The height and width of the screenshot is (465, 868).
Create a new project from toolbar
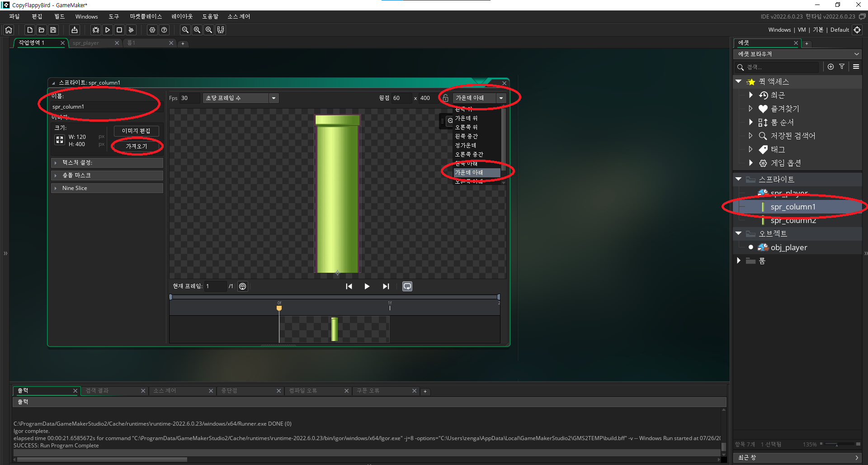click(30, 30)
